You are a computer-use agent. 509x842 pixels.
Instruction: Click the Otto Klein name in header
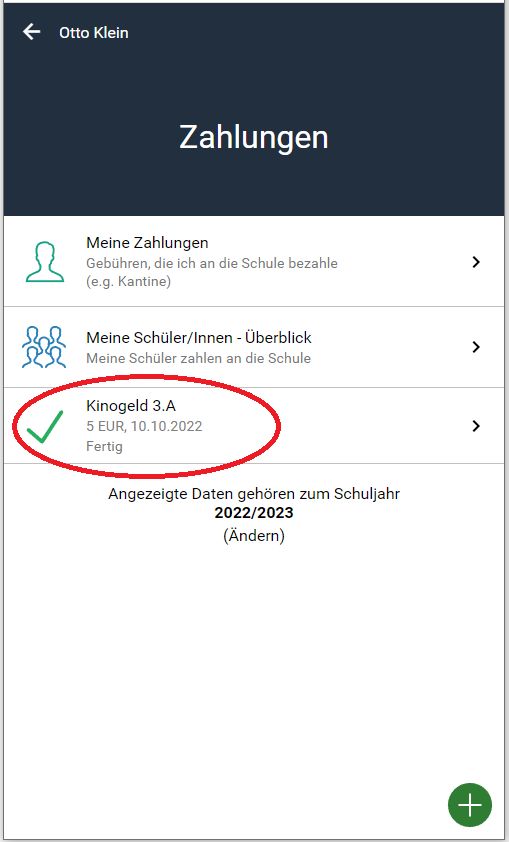pyautogui.click(x=93, y=33)
